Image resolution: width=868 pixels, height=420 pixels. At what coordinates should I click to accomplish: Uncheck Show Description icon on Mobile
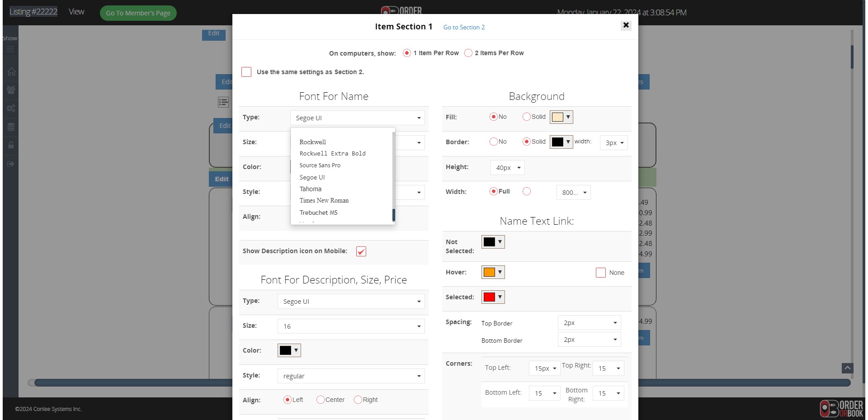[361, 251]
